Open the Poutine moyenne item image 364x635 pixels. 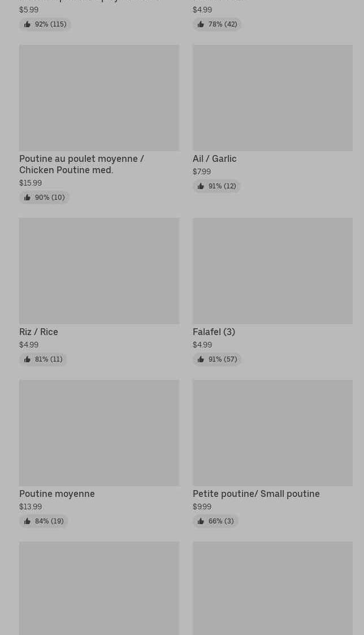99,433
